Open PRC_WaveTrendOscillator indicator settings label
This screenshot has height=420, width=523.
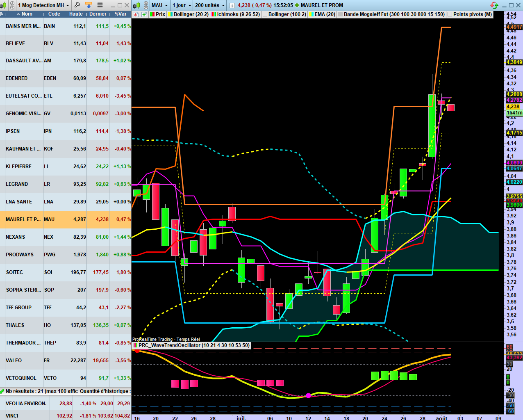coord(194,345)
